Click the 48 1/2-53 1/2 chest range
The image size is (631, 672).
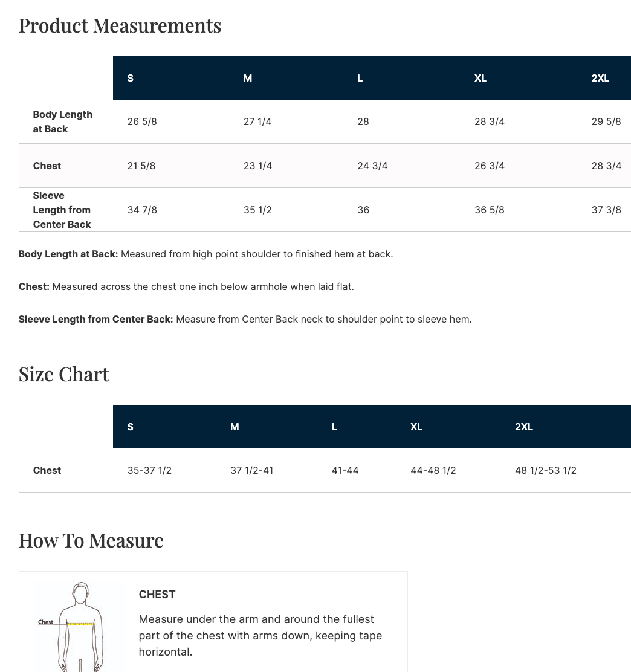click(545, 470)
